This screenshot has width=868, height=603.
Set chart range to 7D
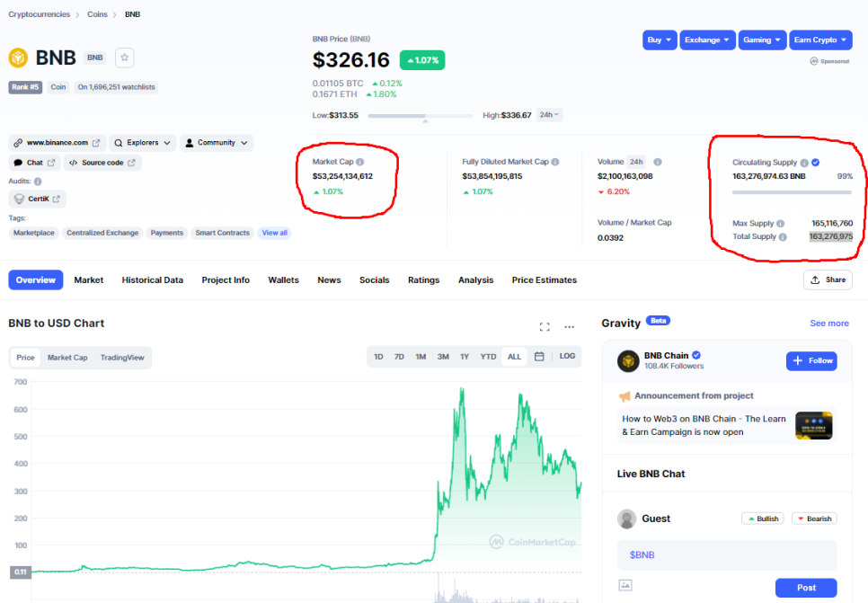coord(399,357)
